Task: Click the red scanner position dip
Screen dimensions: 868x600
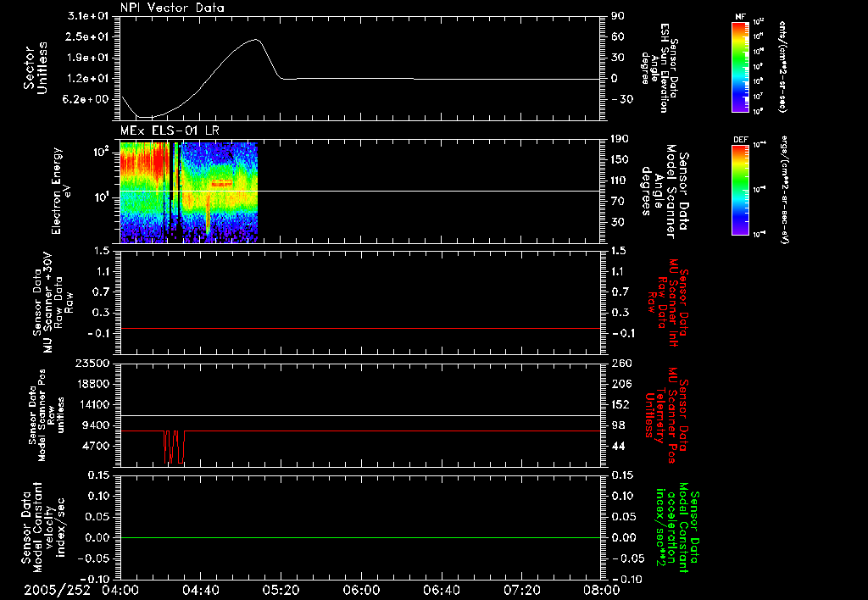Action: point(174,447)
